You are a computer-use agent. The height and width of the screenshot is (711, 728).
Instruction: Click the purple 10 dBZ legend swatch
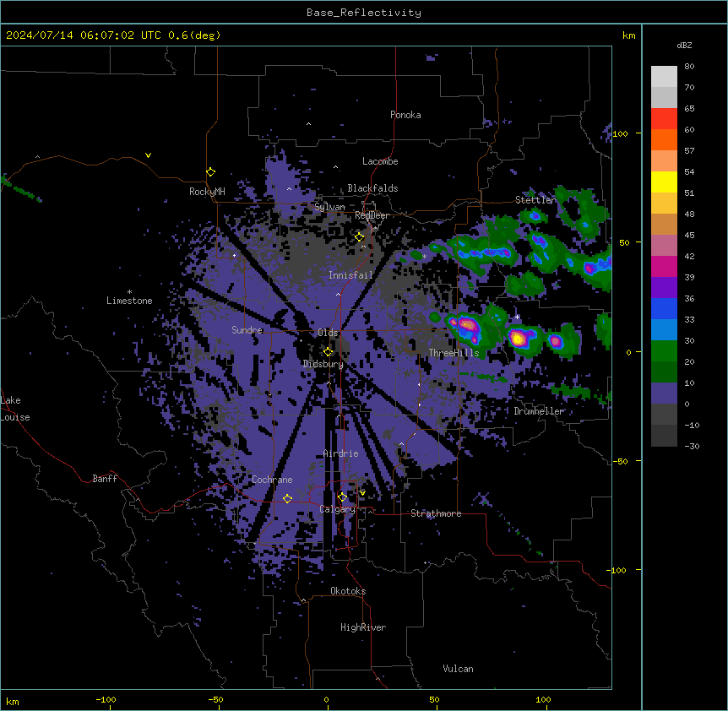click(x=664, y=393)
